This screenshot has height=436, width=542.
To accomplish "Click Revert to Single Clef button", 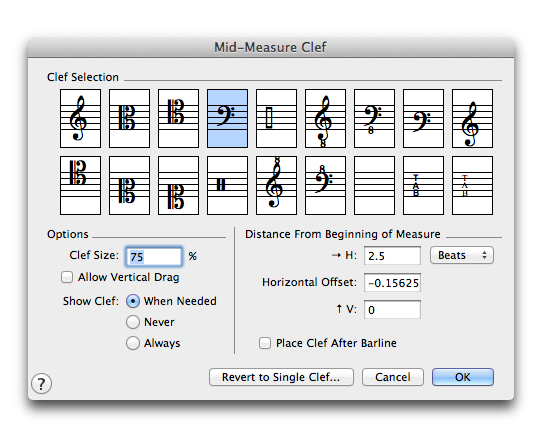I will [281, 377].
